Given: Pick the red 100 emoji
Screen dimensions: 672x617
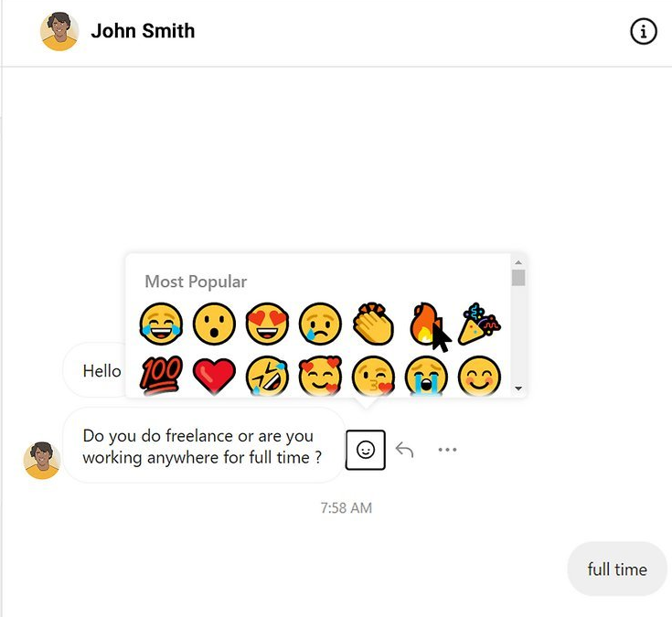Looking at the screenshot, I should tap(161, 376).
